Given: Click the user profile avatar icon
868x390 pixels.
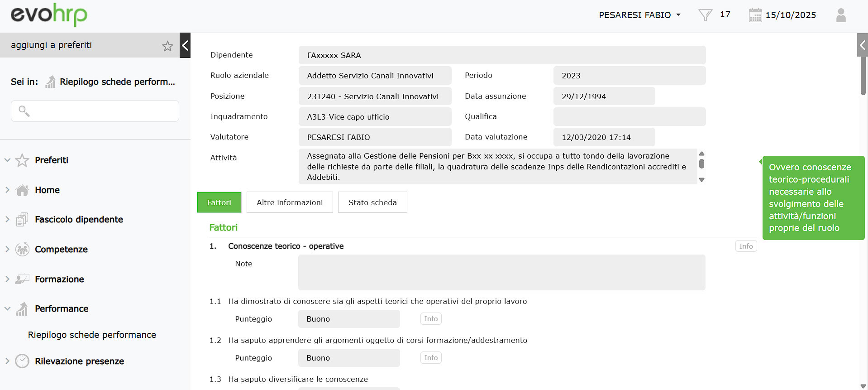Looking at the screenshot, I should tap(840, 15).
